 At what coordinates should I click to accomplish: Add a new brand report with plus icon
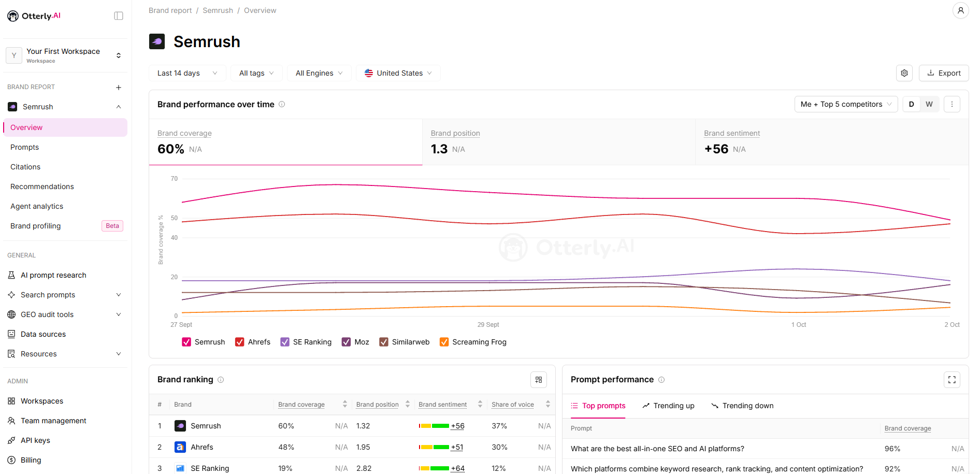[119, 88]
